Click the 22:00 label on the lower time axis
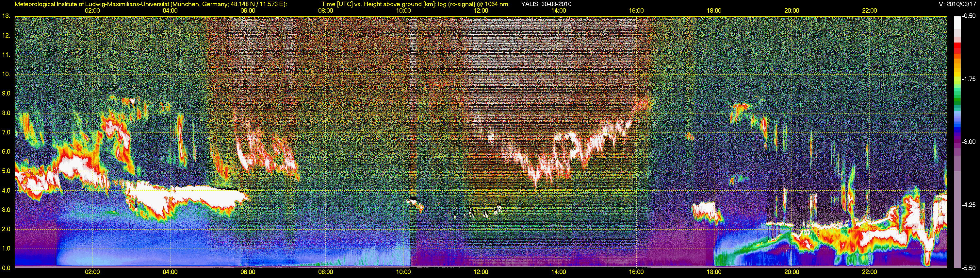Screen dimensions: 980x278 (x=869, y=272)
